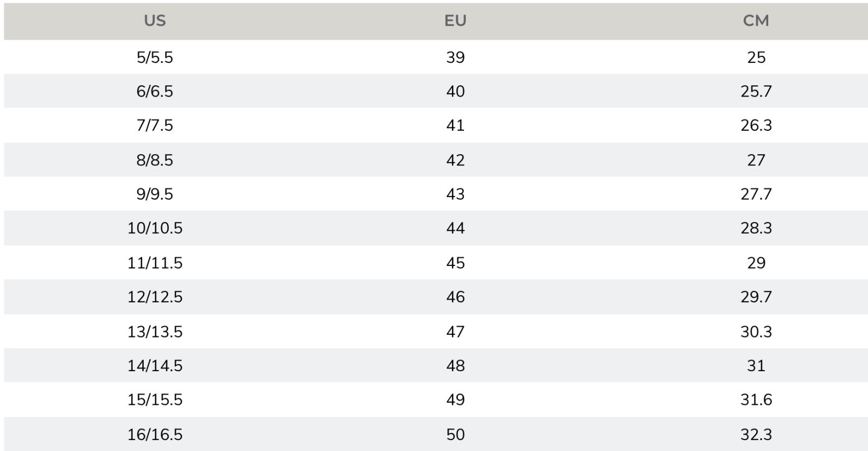Click the 32.3 CM measurement
The height and width of the screenshot is (451, 868).
pyautogui.click(x=756, y=434)
